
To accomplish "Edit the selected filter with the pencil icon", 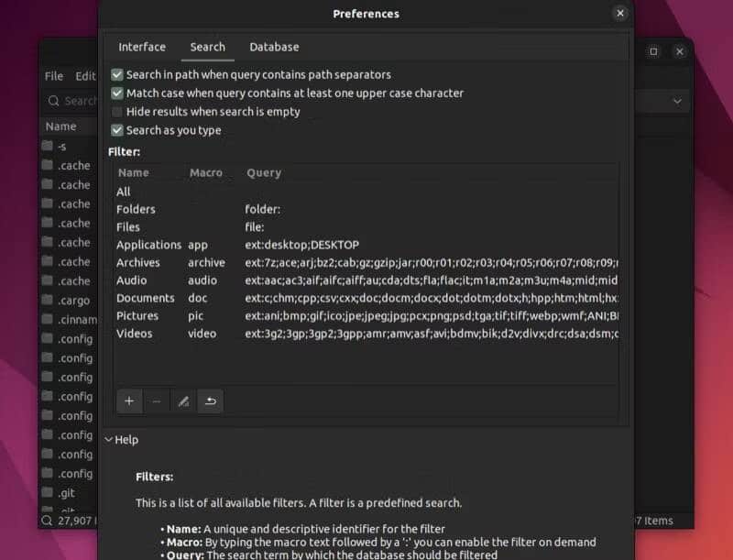I will (183, 401).
